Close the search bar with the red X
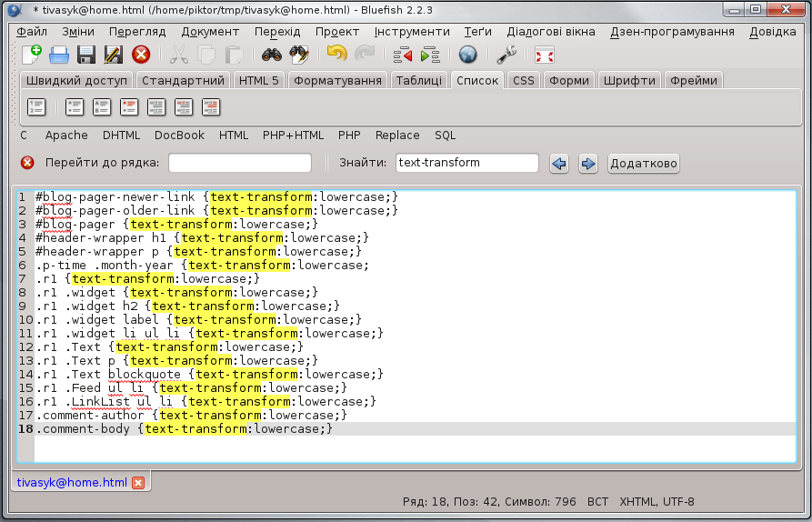The width and height of the screenshot is (812, 522). tap(27, 163)
